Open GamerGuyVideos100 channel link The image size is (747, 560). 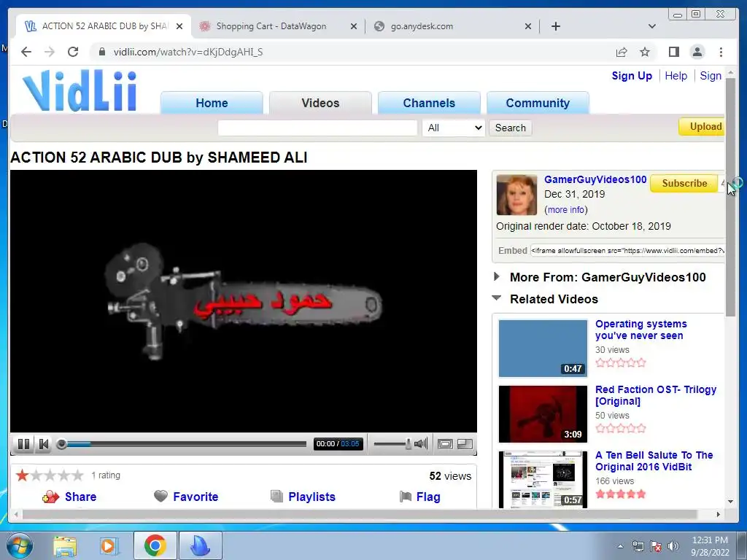(595, 179)
